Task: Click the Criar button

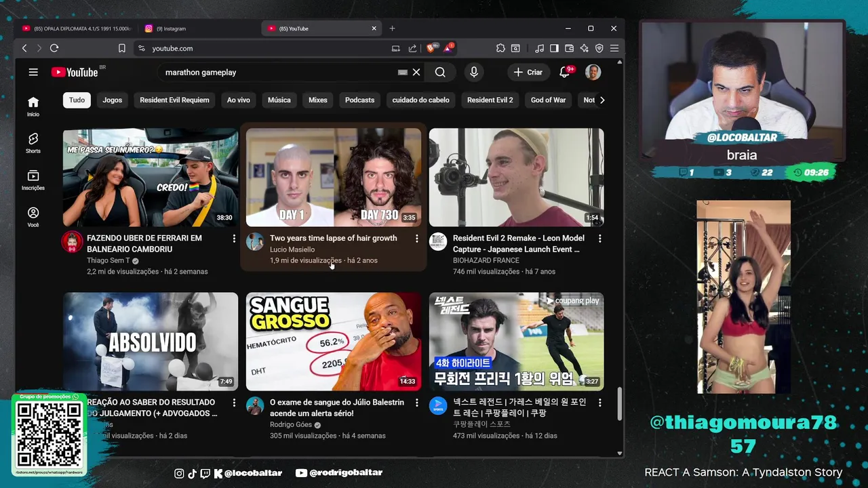Action: pos(528,72)
